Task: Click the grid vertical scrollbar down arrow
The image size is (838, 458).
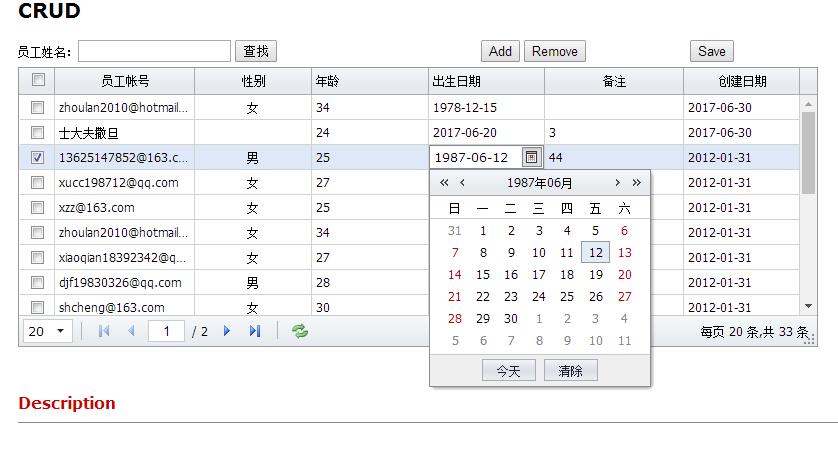Action: [x=809, y=306]
